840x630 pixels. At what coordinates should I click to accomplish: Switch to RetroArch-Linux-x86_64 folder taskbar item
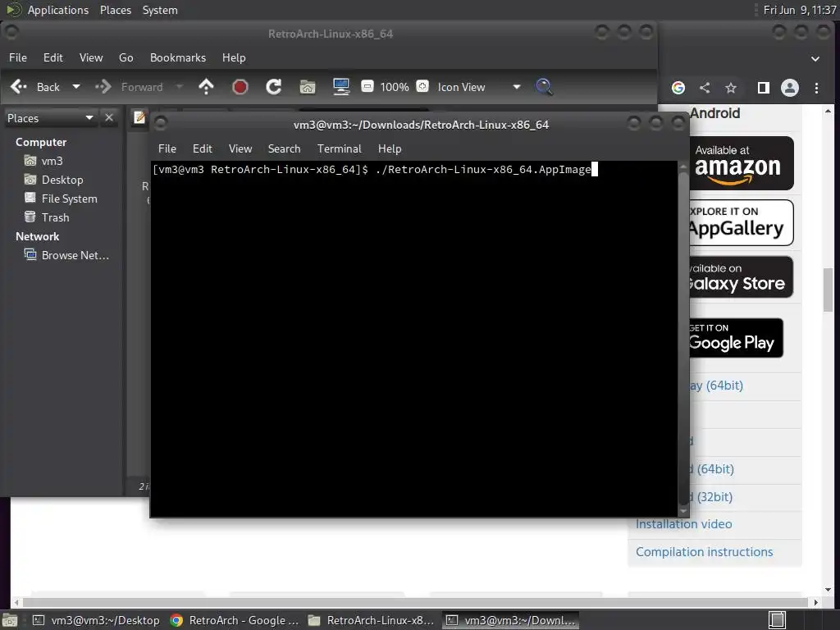pyautogui.click(x=372, y=620)
